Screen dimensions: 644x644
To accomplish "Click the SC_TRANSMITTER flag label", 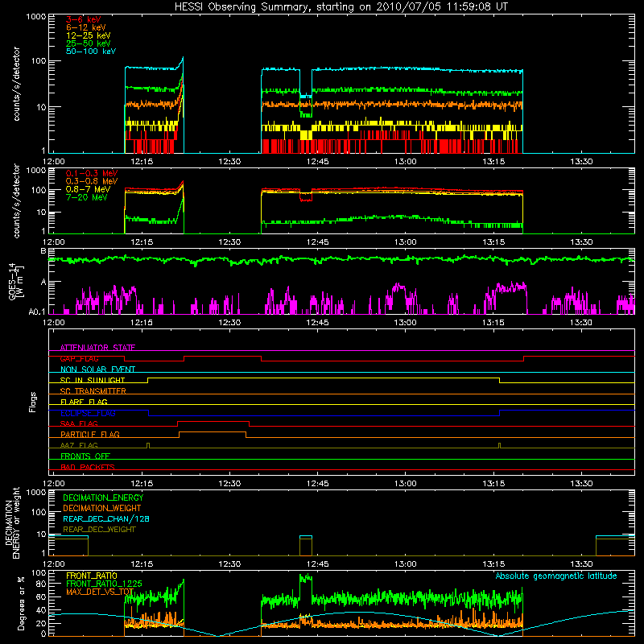I will point(93,391).
